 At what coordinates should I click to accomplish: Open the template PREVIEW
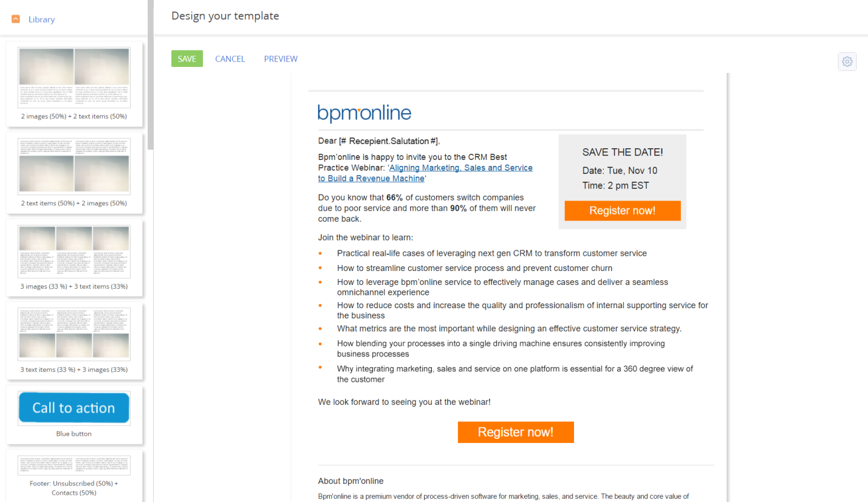pyautogui.click(x=281, y=59)
